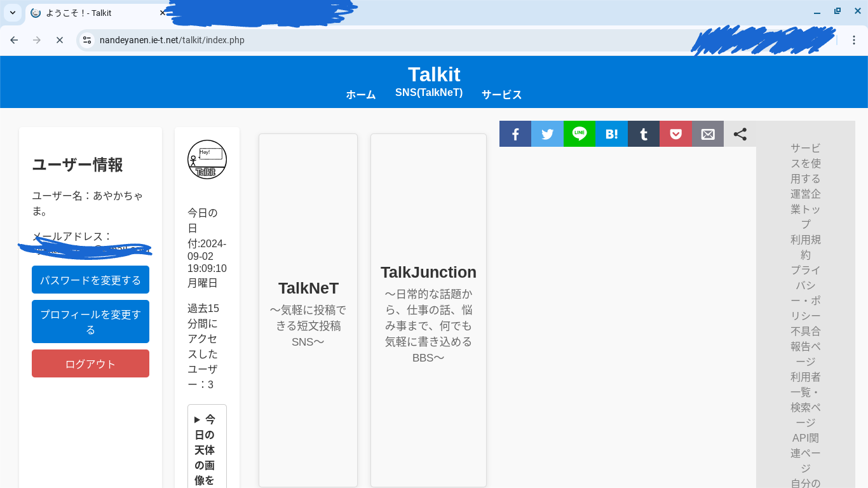The height and width of the screenshot is (488, 868).
Task: Open プライバシー・ポリシー sidebar link
Action: click(806, 293)
